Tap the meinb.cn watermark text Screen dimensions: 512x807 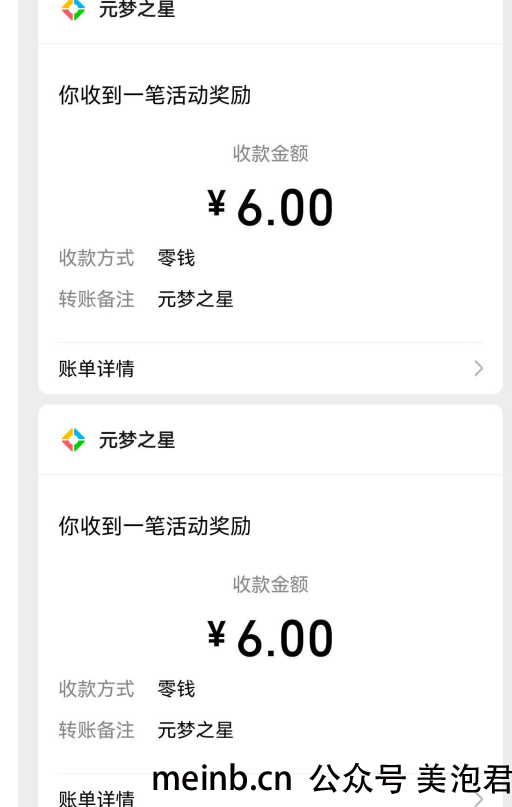point(222,778)
